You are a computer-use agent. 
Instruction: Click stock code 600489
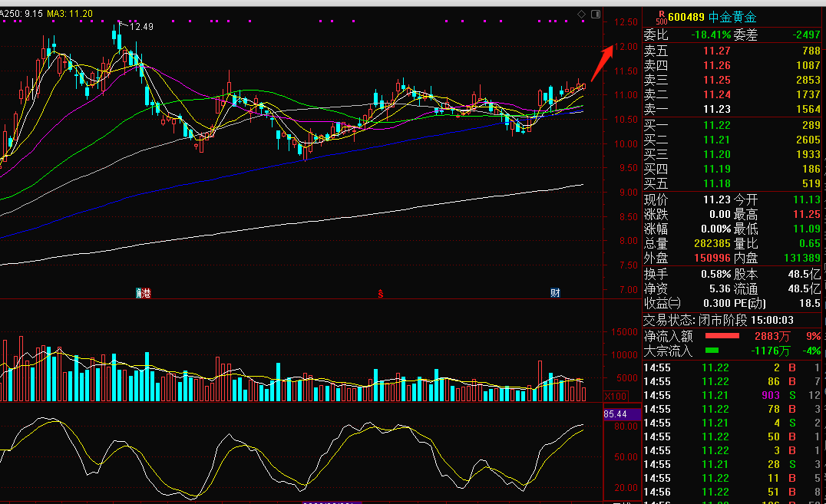pyautogui.click(x=686, y=18)
